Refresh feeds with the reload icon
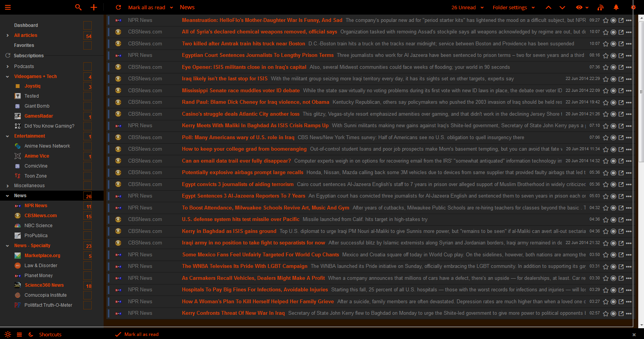 click(119, 7)
